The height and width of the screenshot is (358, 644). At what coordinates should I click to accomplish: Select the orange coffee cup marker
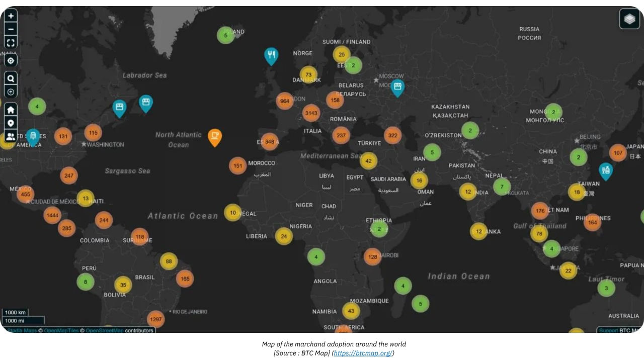point(215,136)
